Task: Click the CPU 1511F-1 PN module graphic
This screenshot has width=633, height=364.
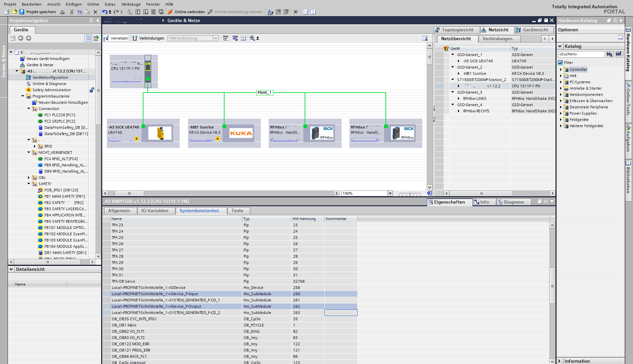Action: [148, 71]
